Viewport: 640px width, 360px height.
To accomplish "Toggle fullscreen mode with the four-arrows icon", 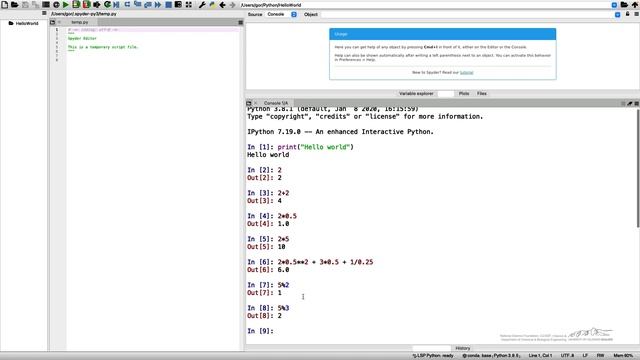I will coord(189,5).
